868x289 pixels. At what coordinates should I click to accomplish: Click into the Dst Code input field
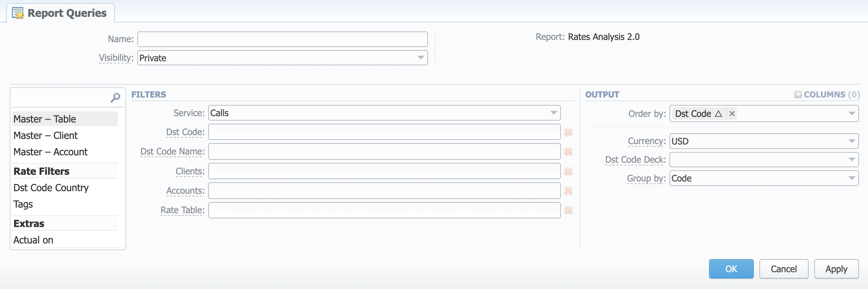coord(384,132)
